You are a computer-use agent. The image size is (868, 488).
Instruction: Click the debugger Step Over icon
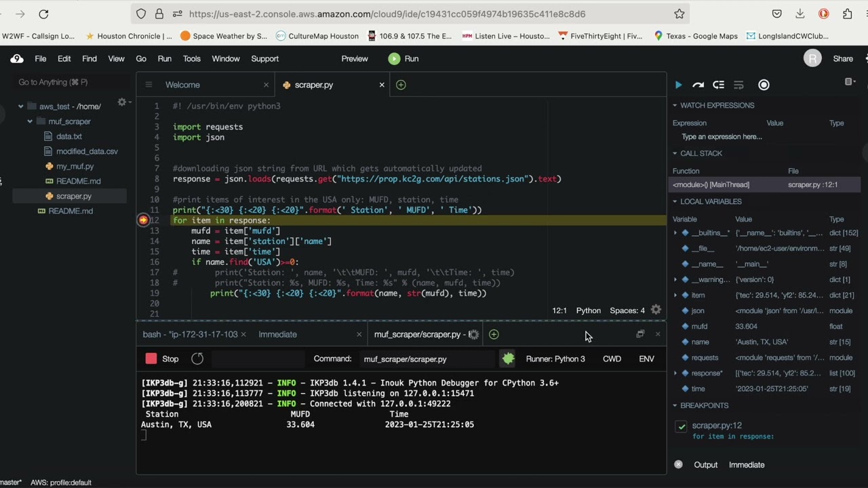(x=698, y=85)
